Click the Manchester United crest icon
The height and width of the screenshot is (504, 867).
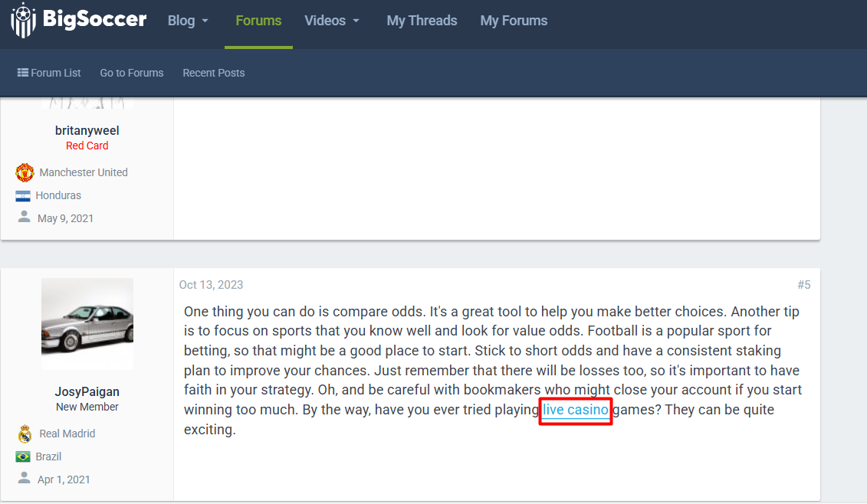[25, 172]
